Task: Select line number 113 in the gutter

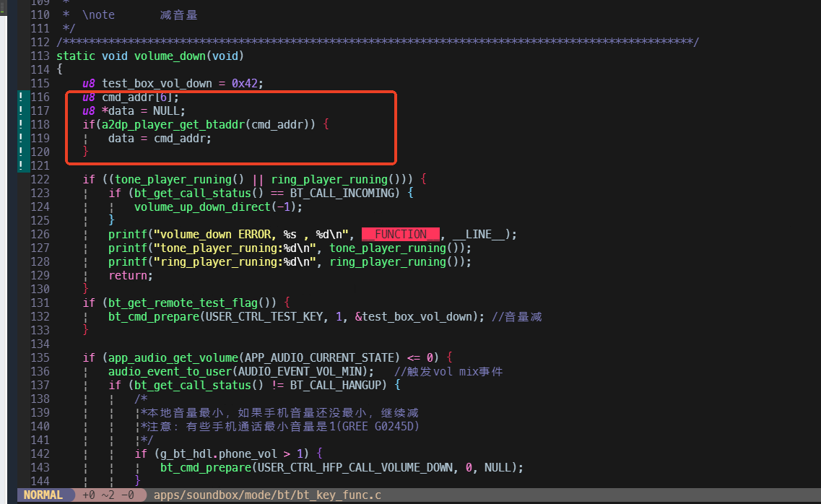Action: point(40,56)
